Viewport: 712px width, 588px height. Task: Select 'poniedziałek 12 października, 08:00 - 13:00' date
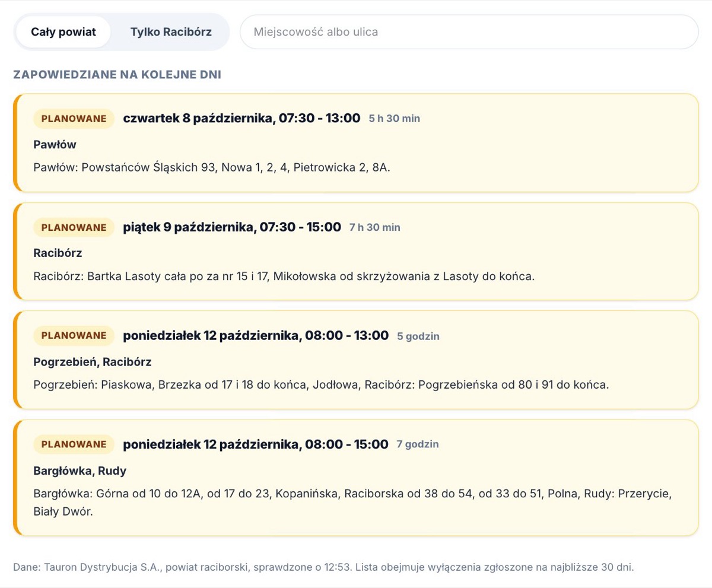256,335
